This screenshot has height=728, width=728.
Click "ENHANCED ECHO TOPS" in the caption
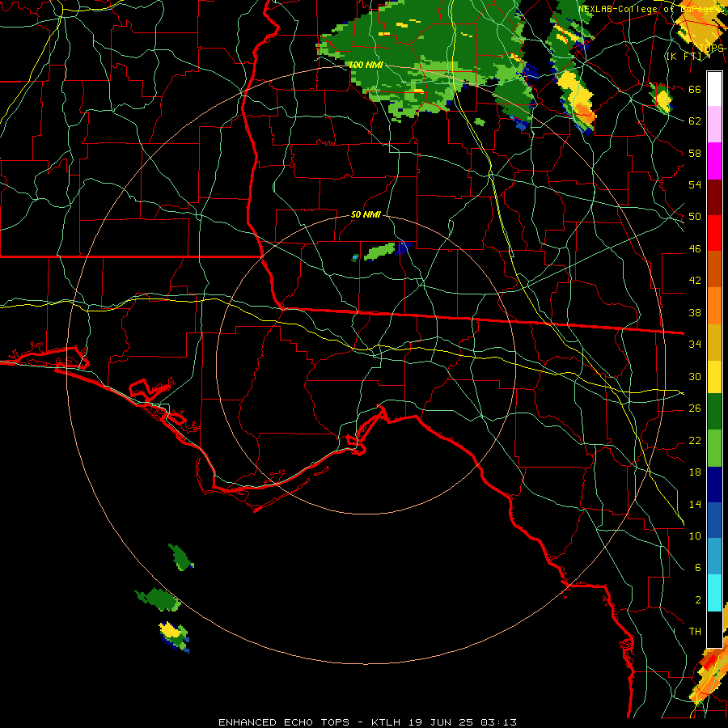click(284, 722)
